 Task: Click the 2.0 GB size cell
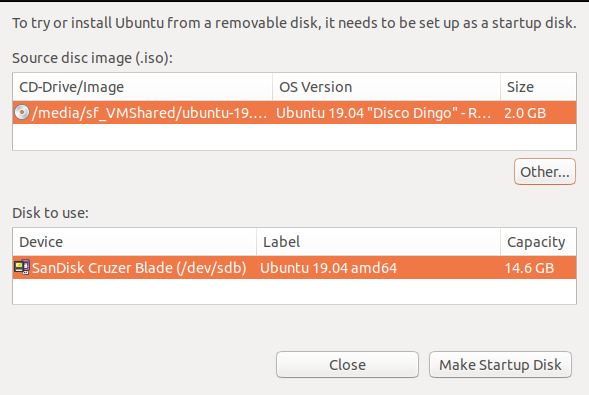(525, 113)
